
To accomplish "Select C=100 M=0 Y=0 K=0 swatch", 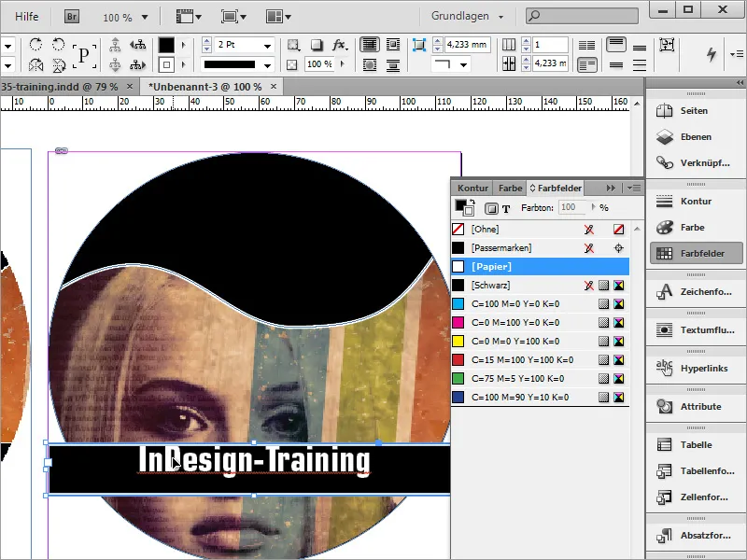I will 541,304.
